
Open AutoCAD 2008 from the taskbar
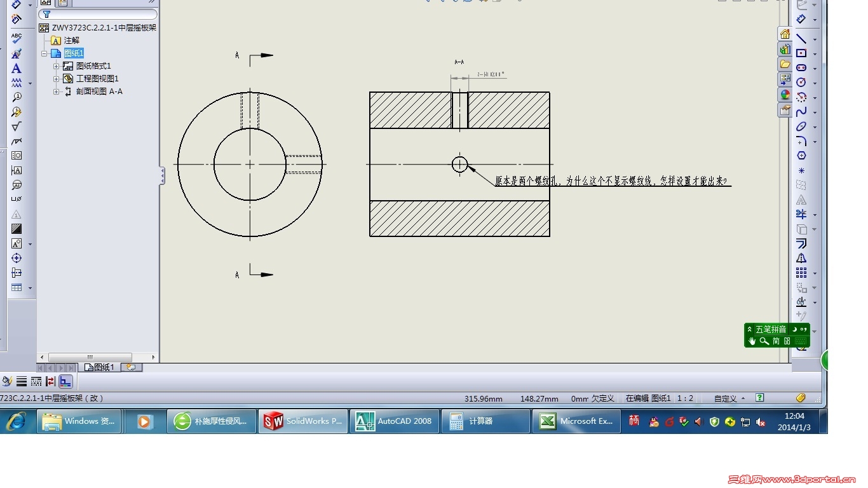click(x=394, y=421)
